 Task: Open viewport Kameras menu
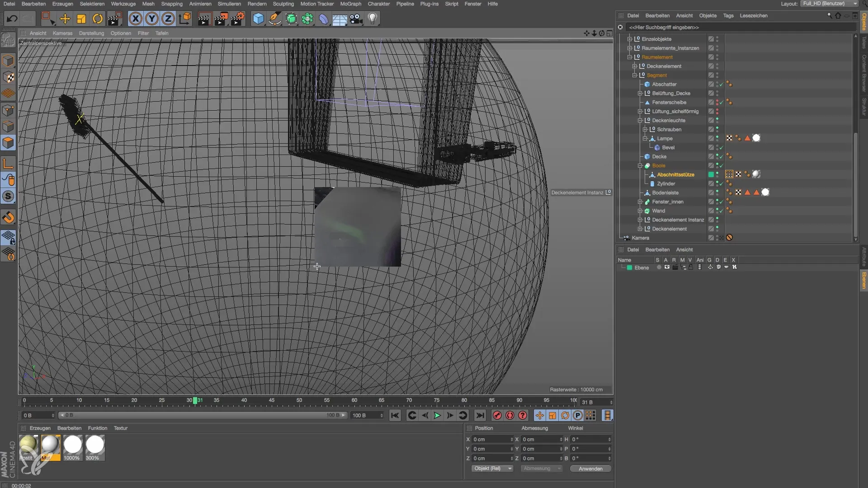click(x=62, y=33)
